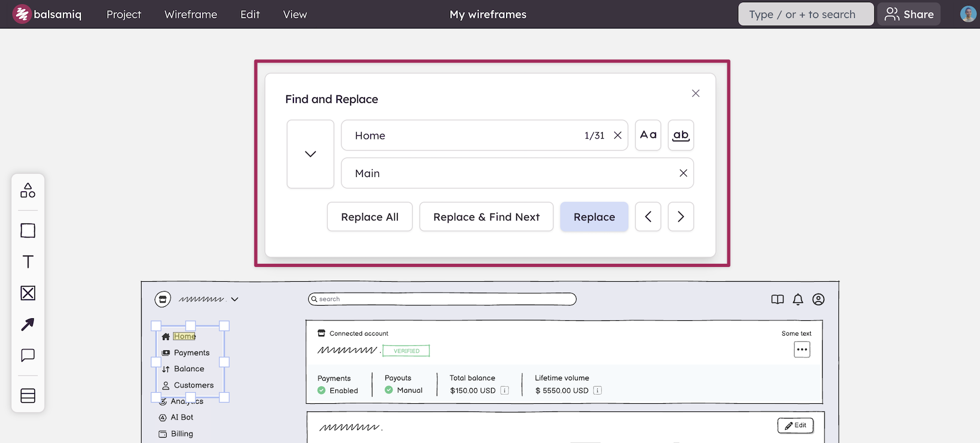Screen dimensions: 980x443
Task: Collapse the replace row chevron
Action: [x=310, y=154]
